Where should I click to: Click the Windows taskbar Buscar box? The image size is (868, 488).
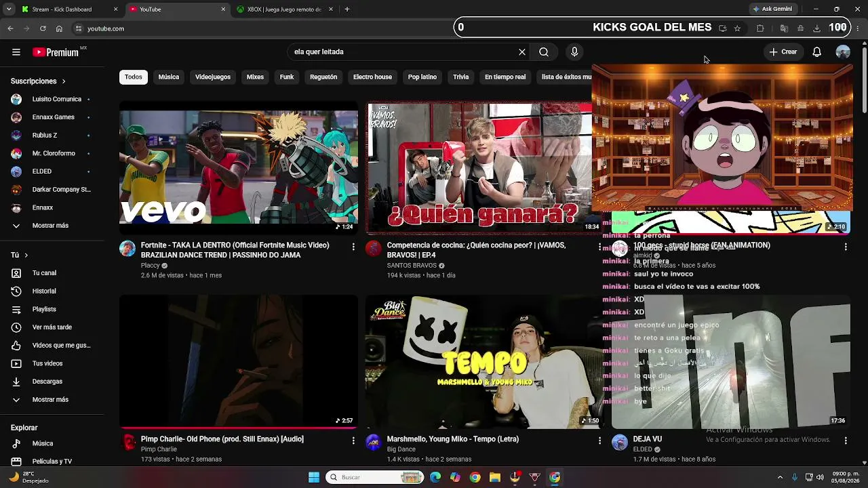point(375,477)
